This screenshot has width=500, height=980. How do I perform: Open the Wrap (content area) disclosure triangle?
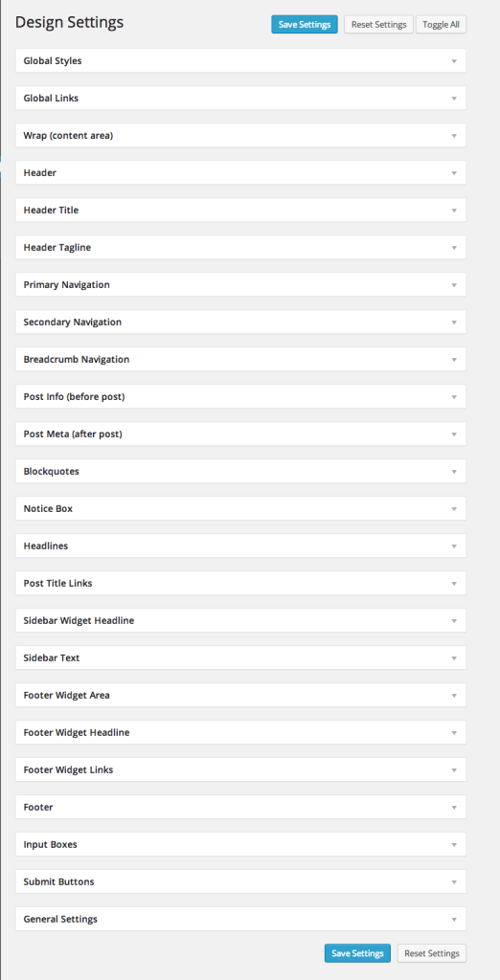(454, 136)
